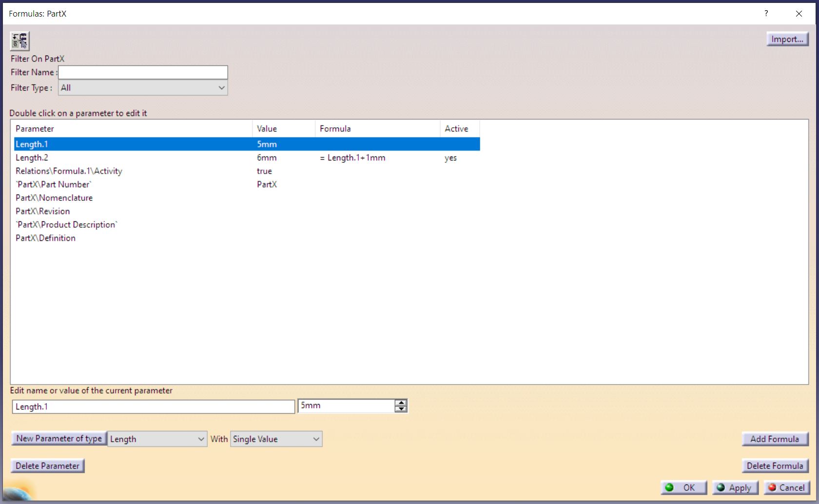Click the green OK button
This screenshot has width=819, height=504.
point(683,487)
